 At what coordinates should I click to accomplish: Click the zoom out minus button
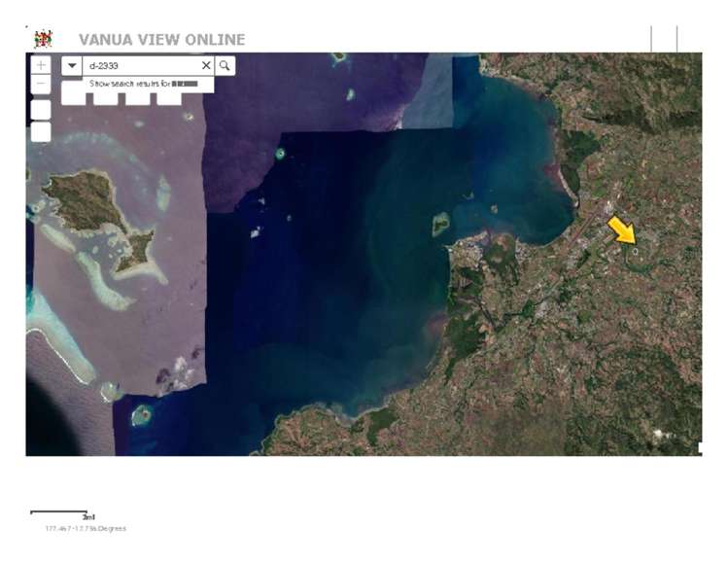pyautogui.click(x=41, y=84)
